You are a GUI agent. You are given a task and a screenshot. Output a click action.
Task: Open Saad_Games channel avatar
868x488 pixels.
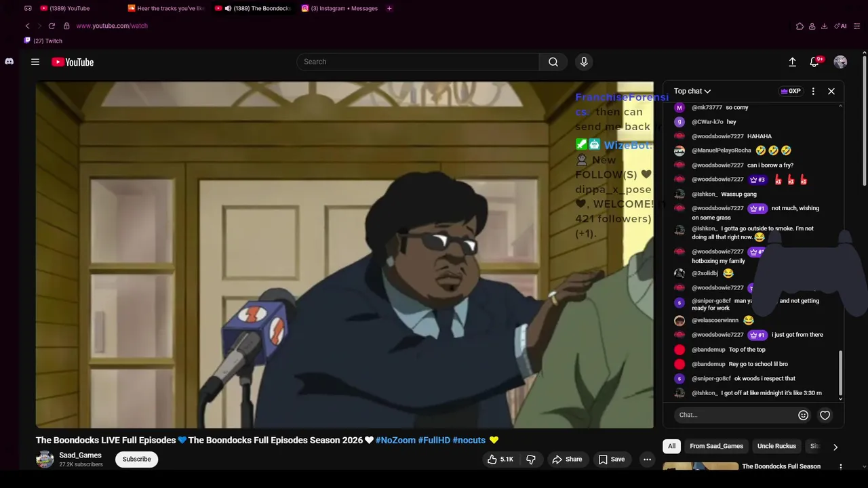[45, 459]
